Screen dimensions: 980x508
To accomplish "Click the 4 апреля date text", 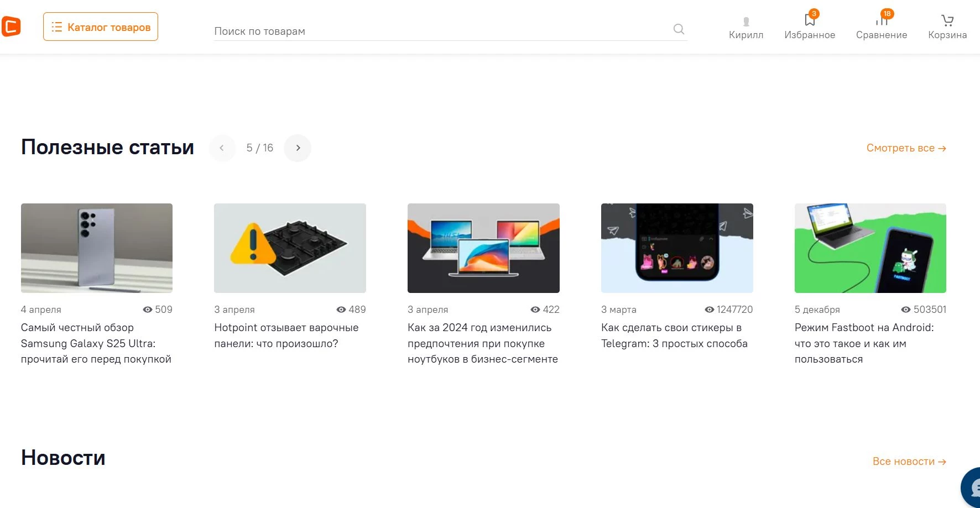I will (x=41, y=310).
